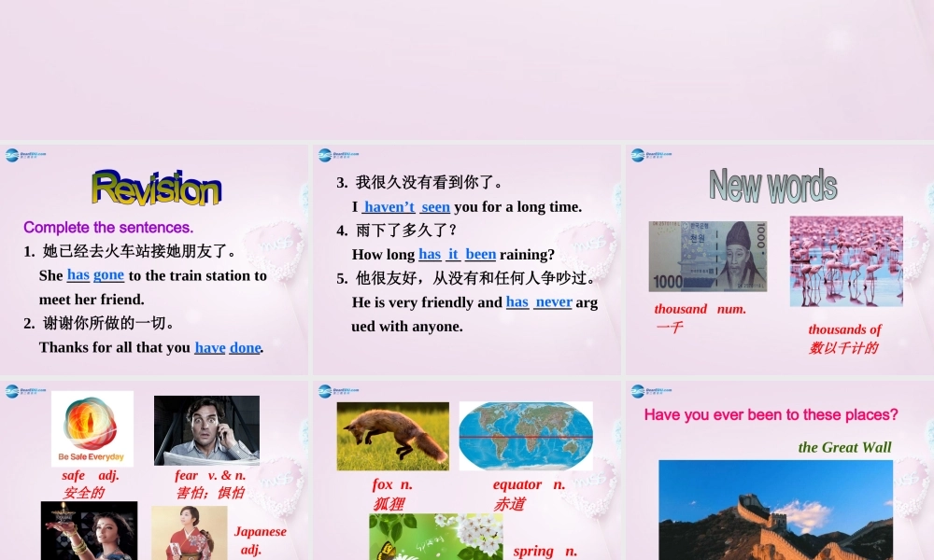
Task: Select the Revision slide title
Action: [x=155, y=187]
